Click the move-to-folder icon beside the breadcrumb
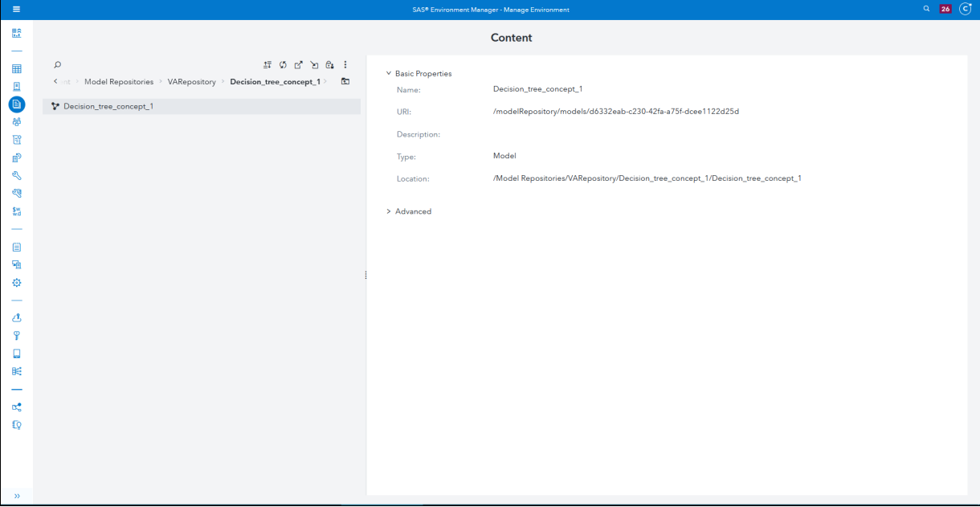This screenshot has width=980, height=507. point(345,81)
